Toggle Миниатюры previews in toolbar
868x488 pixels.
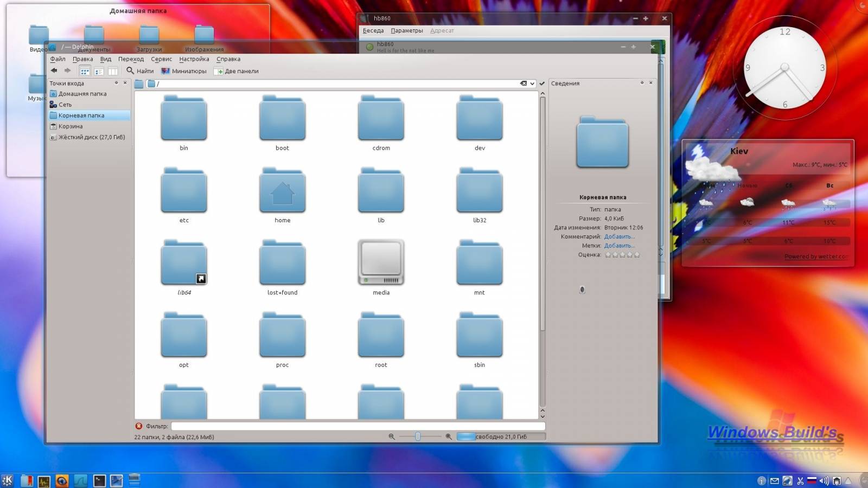[184, 71]
